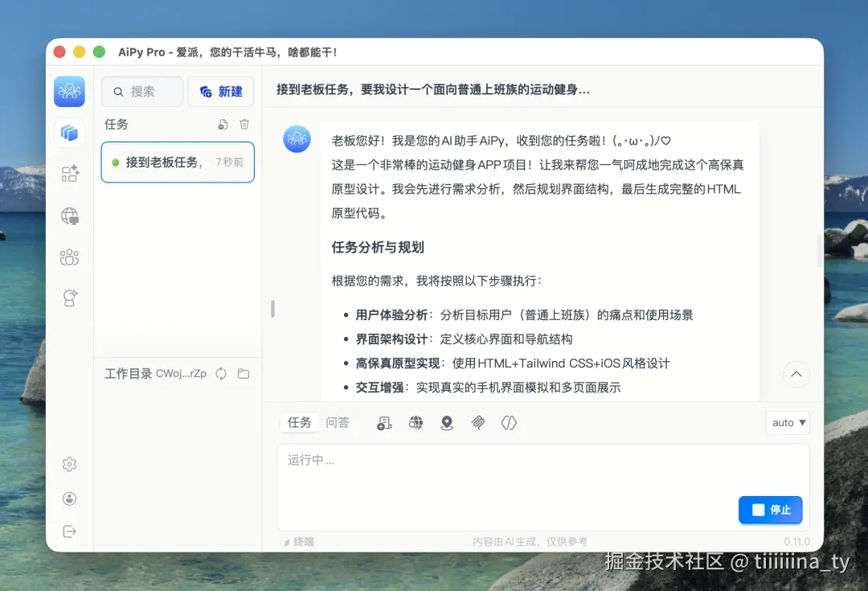Click the location pin icon above input field

[x=448, y=423]
